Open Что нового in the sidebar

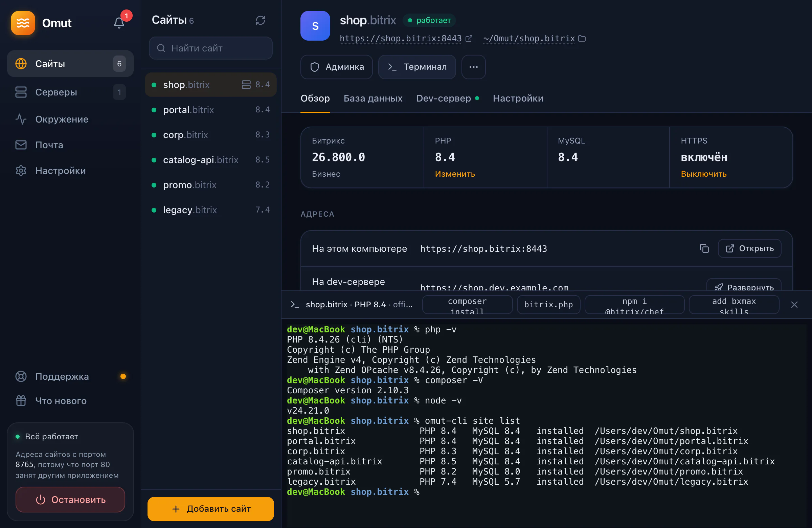pos(70,401)
